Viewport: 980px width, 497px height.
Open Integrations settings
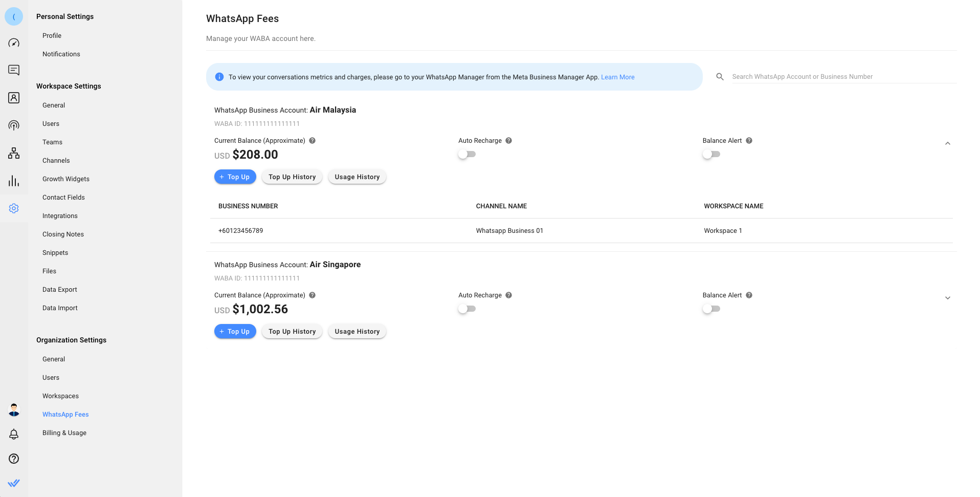[x=60, y=216]
